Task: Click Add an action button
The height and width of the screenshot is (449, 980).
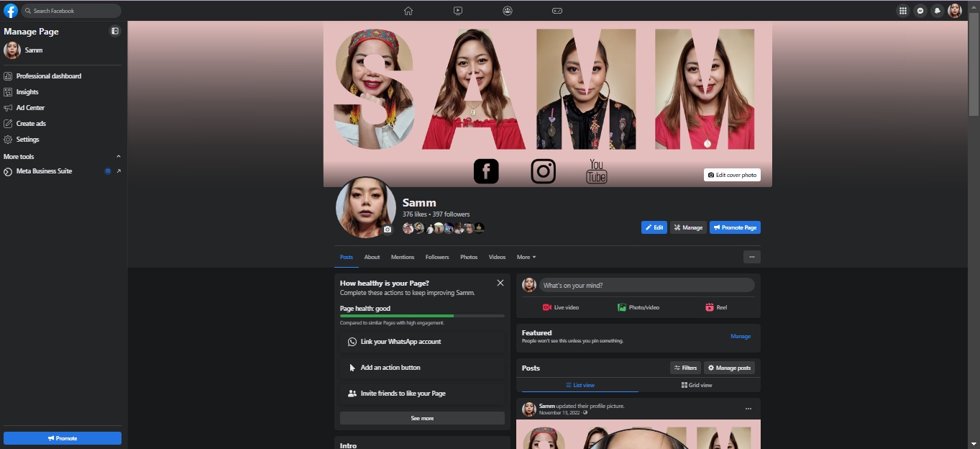Action: point(422,368)
